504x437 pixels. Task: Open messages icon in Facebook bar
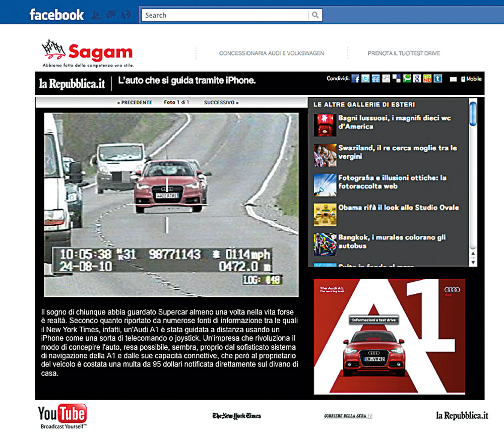point(111,15)
